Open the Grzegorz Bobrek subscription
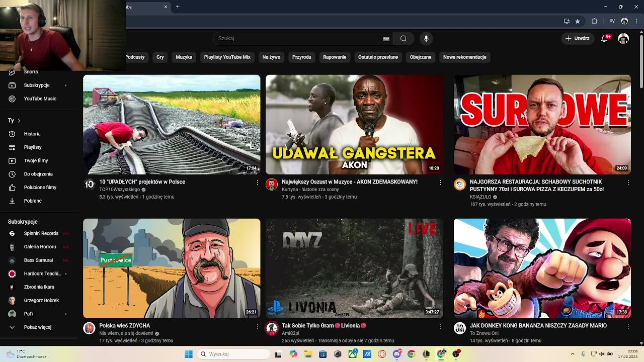Viewport: 644px width, 362px height. [x=38, y=301]
